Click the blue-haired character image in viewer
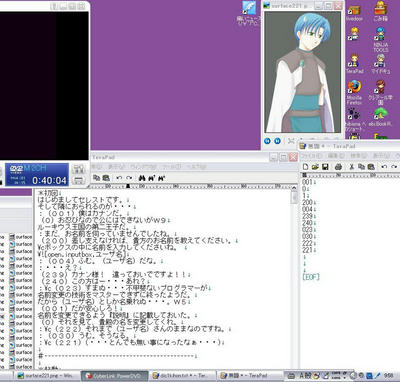 tap(303, 72)
